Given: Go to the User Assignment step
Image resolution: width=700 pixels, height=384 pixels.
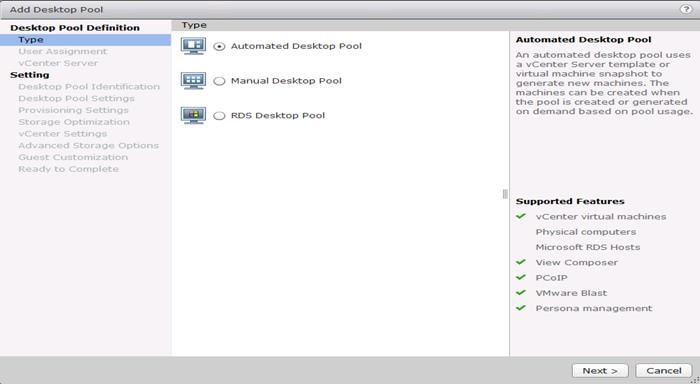Looking at the screenshot, I should (x=62, y=51).
